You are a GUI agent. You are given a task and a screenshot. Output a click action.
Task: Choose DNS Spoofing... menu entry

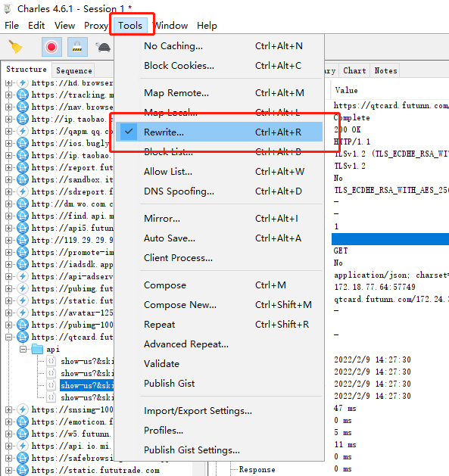tap(219, 191)
